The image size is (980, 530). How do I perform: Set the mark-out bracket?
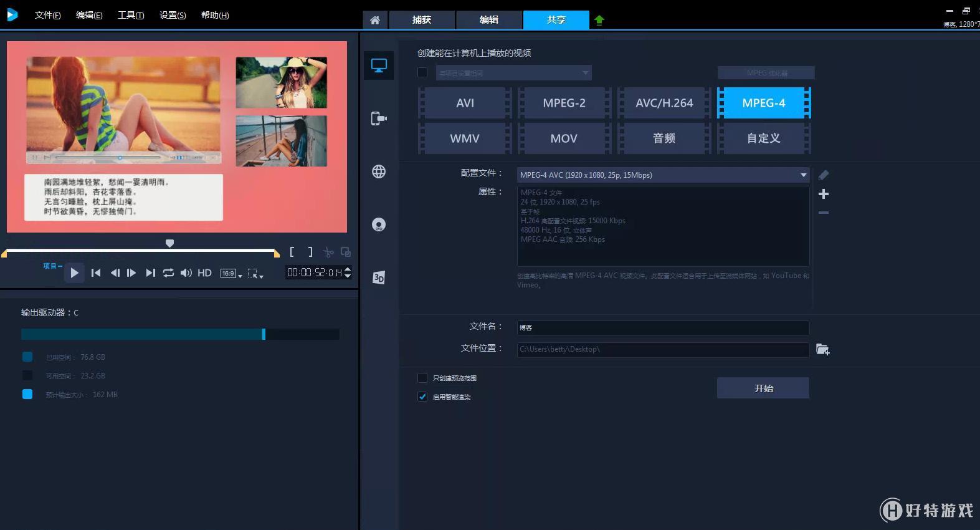[310, 252]
